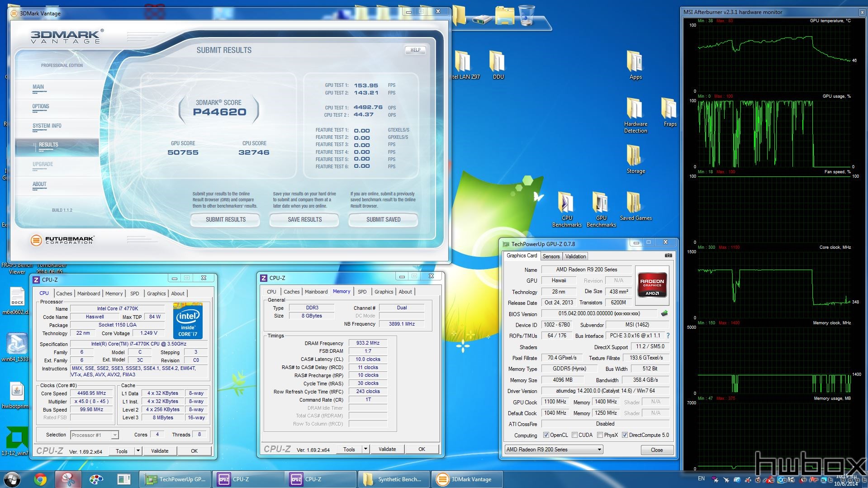Select OPTIONS in 3DMark Vantage sidebar
The image size is (868, 488).
pos(41,107)
